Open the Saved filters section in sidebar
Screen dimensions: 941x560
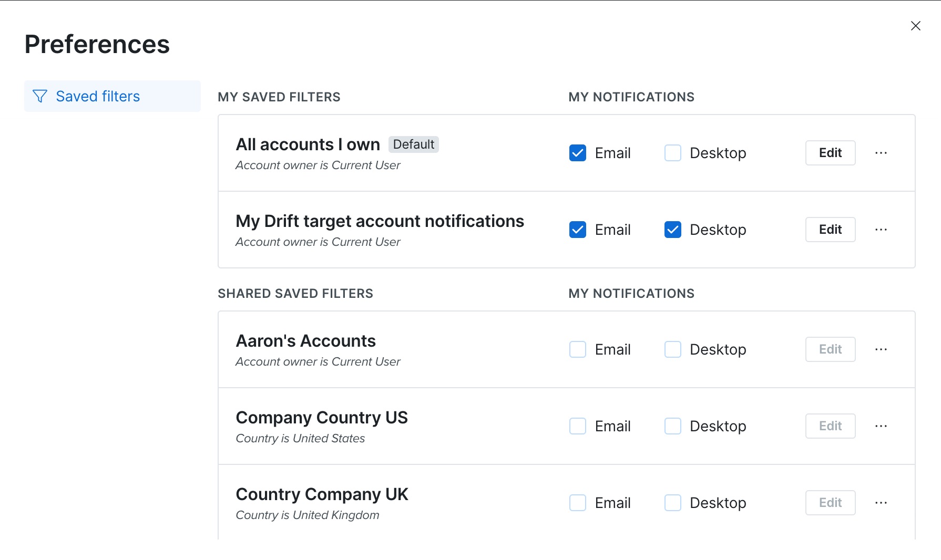coord(112,96)
